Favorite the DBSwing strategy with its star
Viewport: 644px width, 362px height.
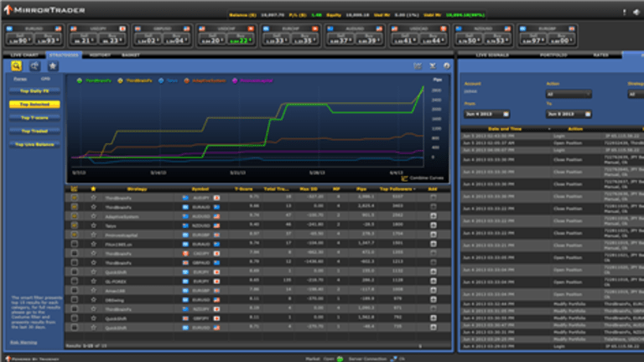click(x=94, y=300)
